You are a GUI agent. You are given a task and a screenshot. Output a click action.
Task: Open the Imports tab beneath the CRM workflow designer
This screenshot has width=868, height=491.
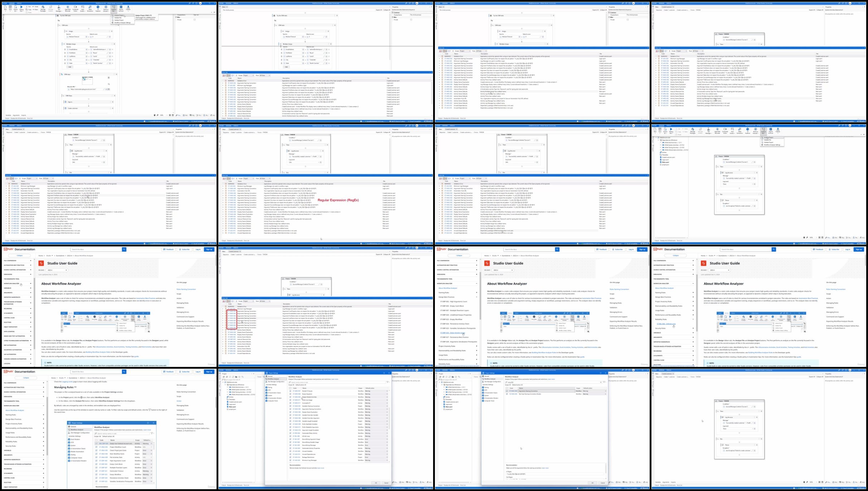[x=24, y=115]
